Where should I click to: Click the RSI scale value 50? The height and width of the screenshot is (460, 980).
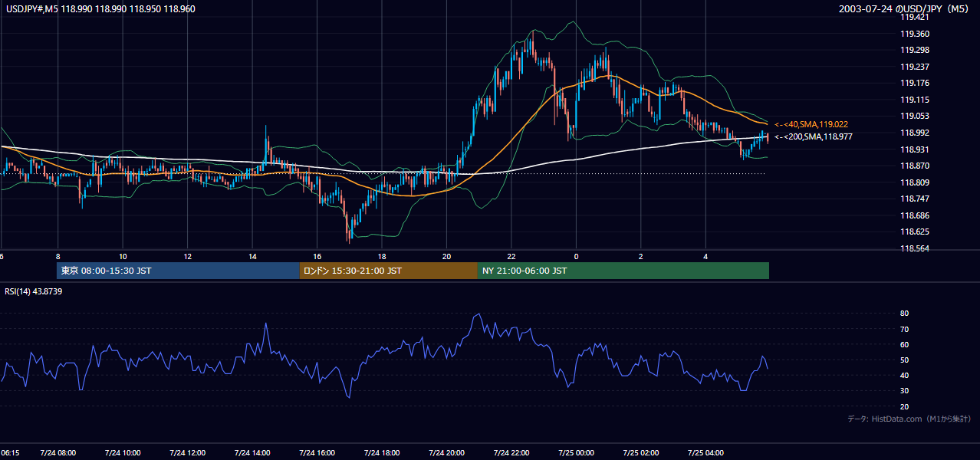click(905, 360)
